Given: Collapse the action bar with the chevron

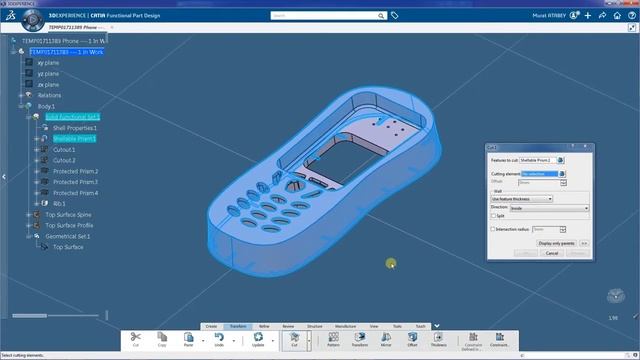Looking at the screenshot, I should (x=437, y=326).
